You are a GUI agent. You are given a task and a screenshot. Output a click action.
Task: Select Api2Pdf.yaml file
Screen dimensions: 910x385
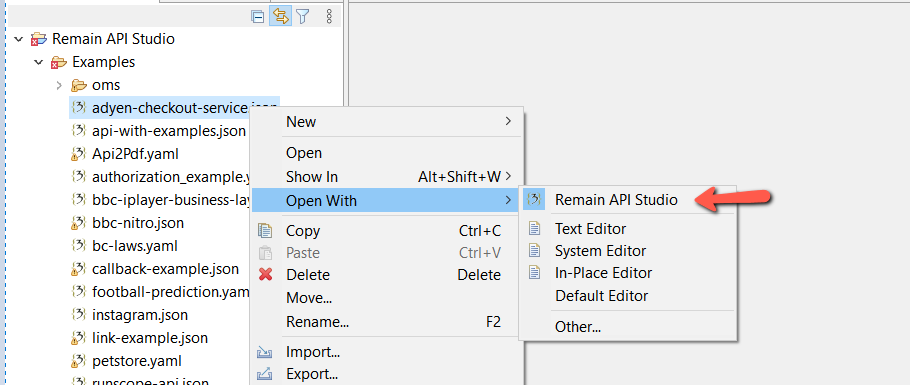click(x=135, y=154)
